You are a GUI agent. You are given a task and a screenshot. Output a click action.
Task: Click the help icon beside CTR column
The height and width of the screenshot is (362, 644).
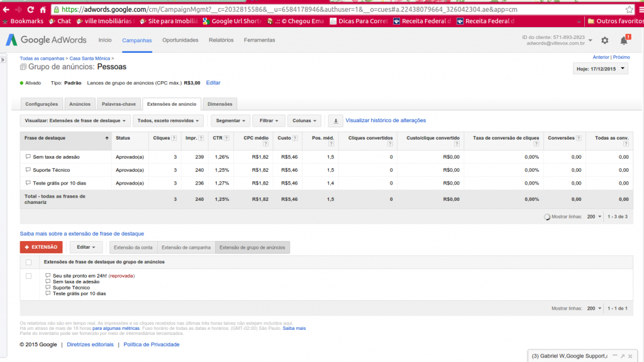226,138
